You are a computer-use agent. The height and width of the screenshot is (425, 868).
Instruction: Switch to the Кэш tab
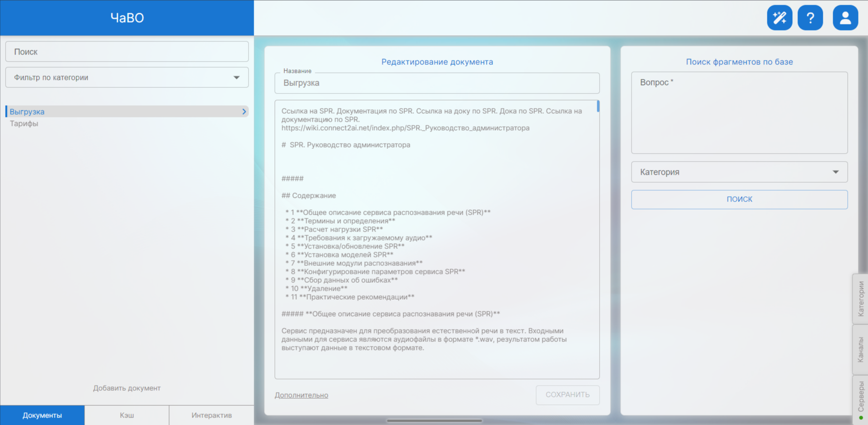click(127, 415)
